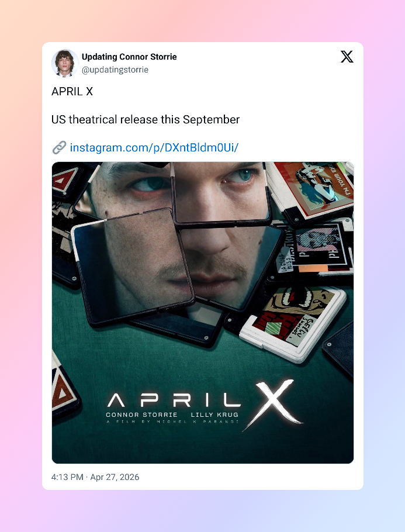Click the Apr 27, 2026 date
Image resolution: width=405 pixels, height=532 pixels.
[x=115, y=477]
